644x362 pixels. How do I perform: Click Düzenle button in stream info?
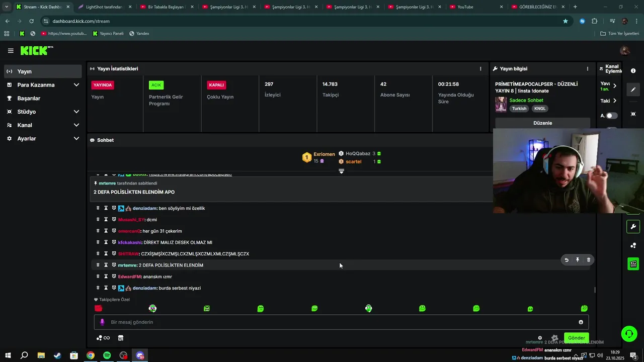click(542, 123)
